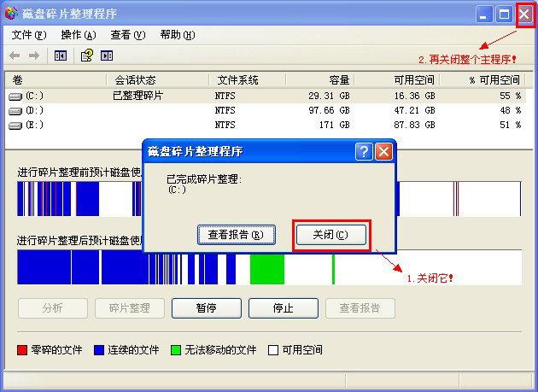Click the greyed 查看报告 button at bottom
This screenshot has height=392, width=538.
(x=360, y=308)
